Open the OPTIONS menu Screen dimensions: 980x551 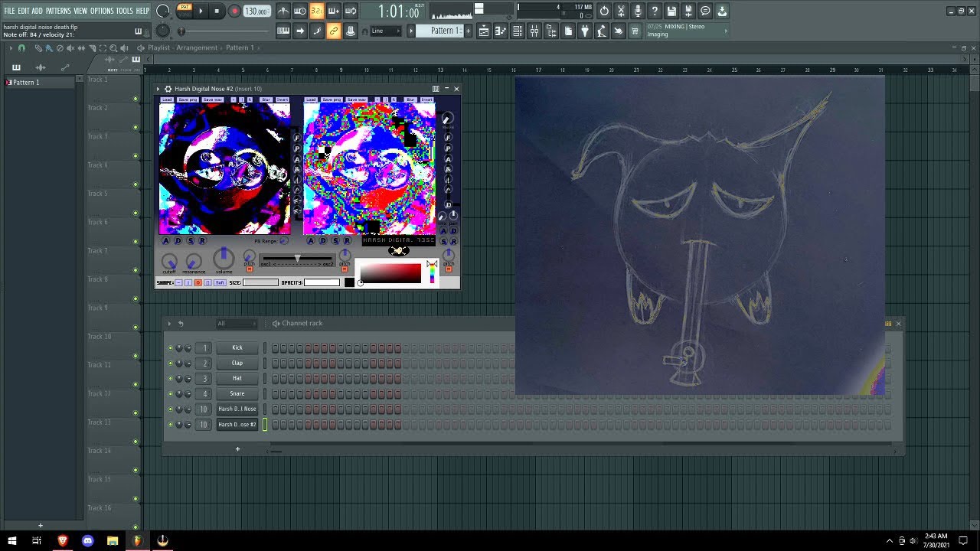point(102,11)
